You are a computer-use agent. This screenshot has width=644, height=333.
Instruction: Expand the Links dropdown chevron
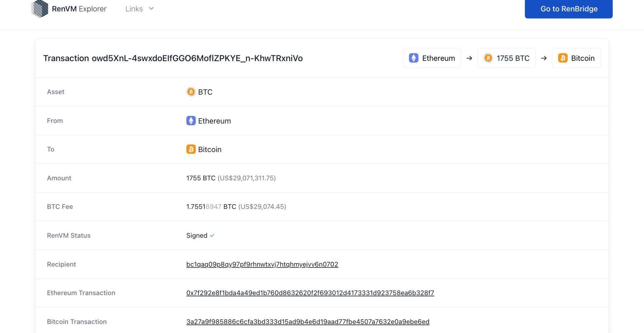[x=151, y=9]
